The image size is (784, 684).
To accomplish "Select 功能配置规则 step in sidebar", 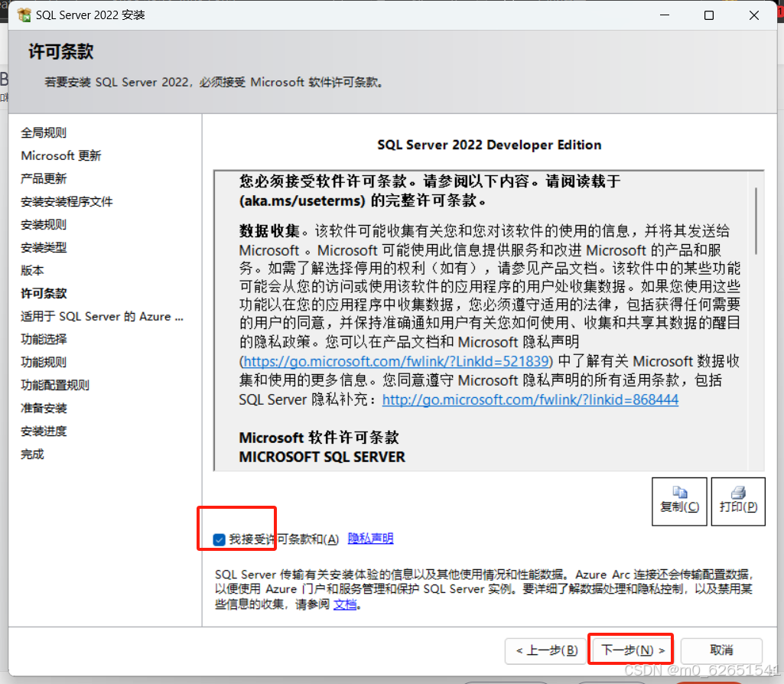I will (x=55, y=385).
